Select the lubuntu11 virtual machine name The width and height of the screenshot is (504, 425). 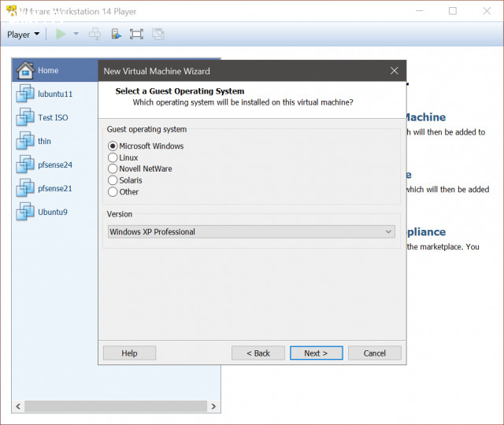[55, 94]
